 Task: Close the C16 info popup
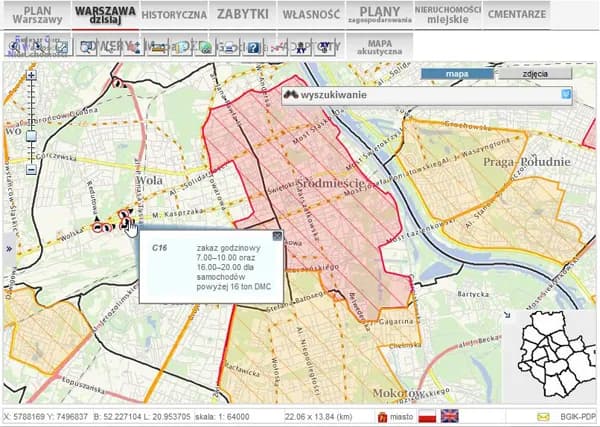[x=277, y=236]
